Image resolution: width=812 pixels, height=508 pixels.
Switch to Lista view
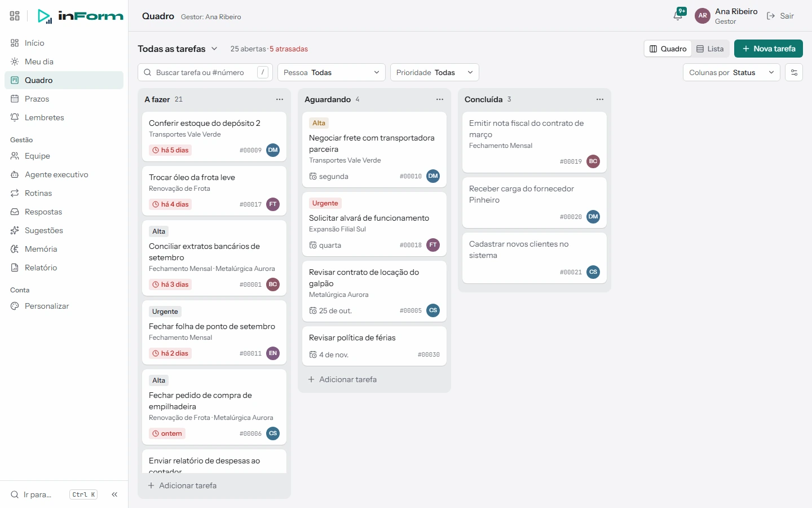[x=710, y=49]
